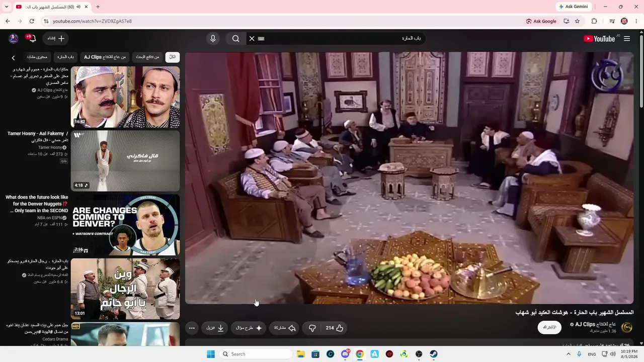Select the 'باب الحارة' filter chip
Image resolution: width=644 pixels, height=362 pixels.
[x=65, y=57]
